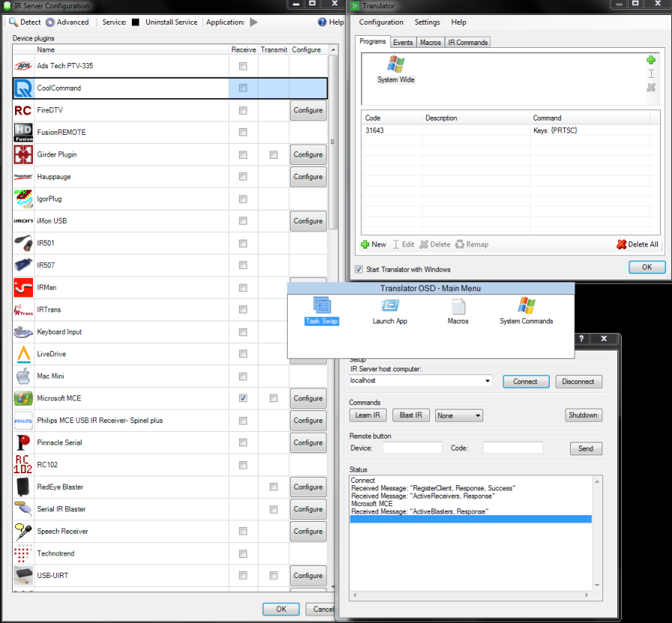Choose Task Swap in Translator OSD menu
This screenshot has width=672, height=623.
[x=322, y=311]
